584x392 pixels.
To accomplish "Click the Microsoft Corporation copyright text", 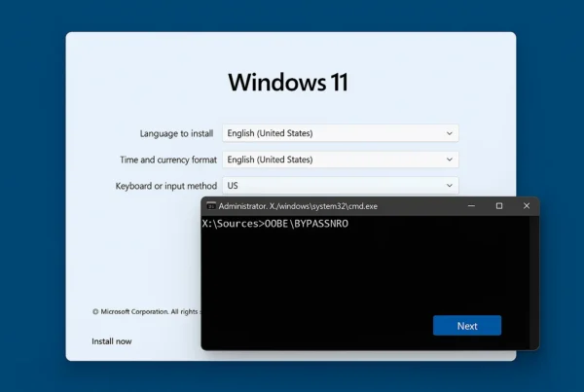I will pos(146,312).
